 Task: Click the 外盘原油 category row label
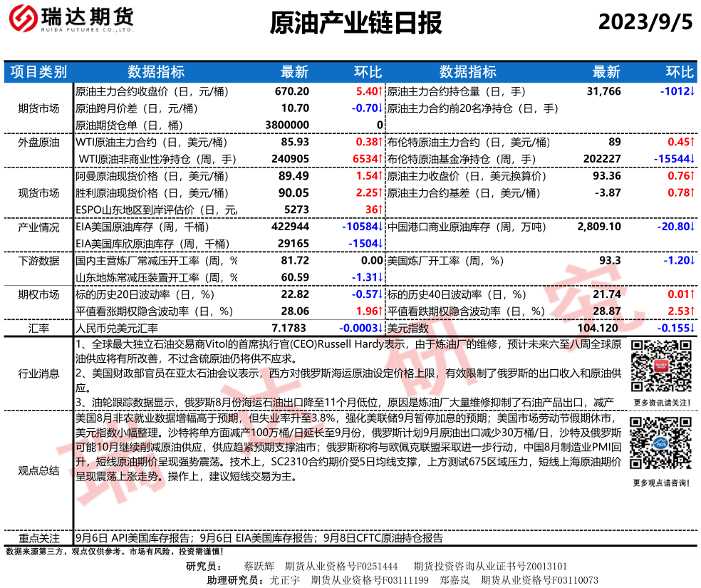tap(38, 143)
